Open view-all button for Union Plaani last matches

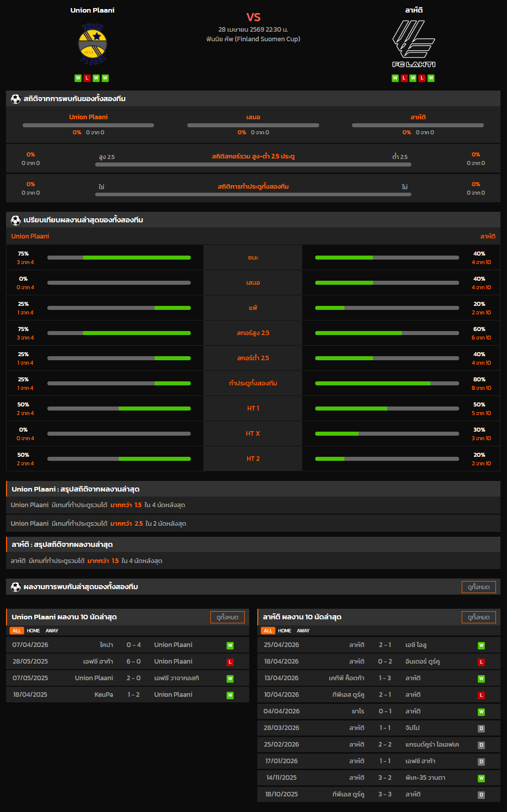(227, 617)
